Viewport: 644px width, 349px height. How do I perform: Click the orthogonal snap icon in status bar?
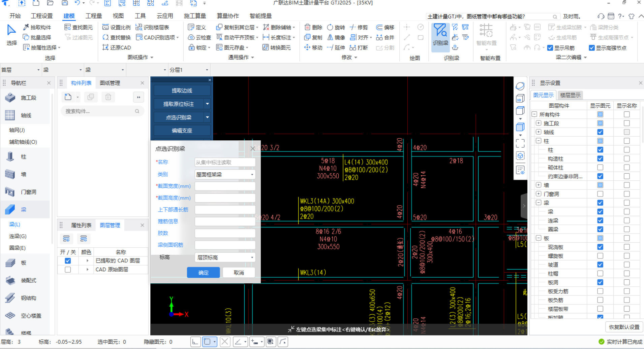point(195,342)
